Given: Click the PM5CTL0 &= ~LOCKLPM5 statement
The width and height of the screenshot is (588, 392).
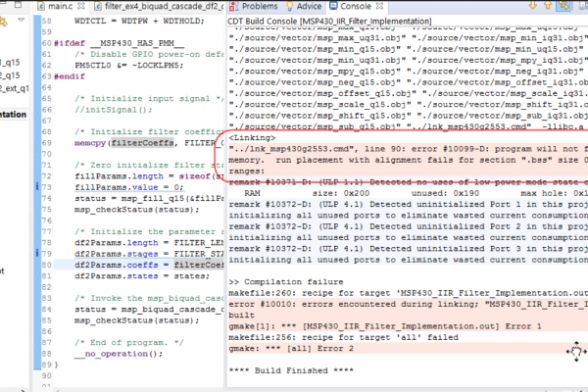Looking at the screenshot, I should 129,66.
